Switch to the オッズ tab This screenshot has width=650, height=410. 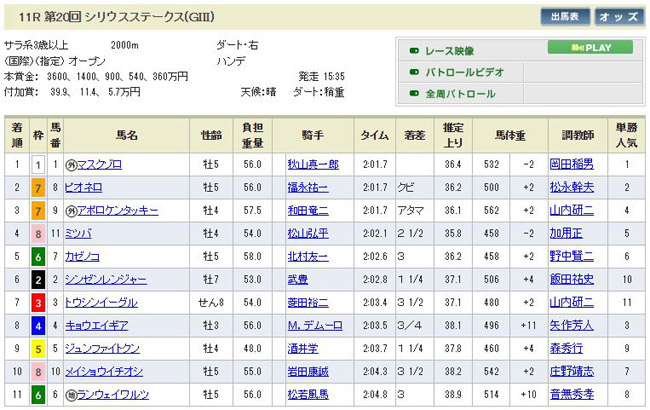click(619, 17)
